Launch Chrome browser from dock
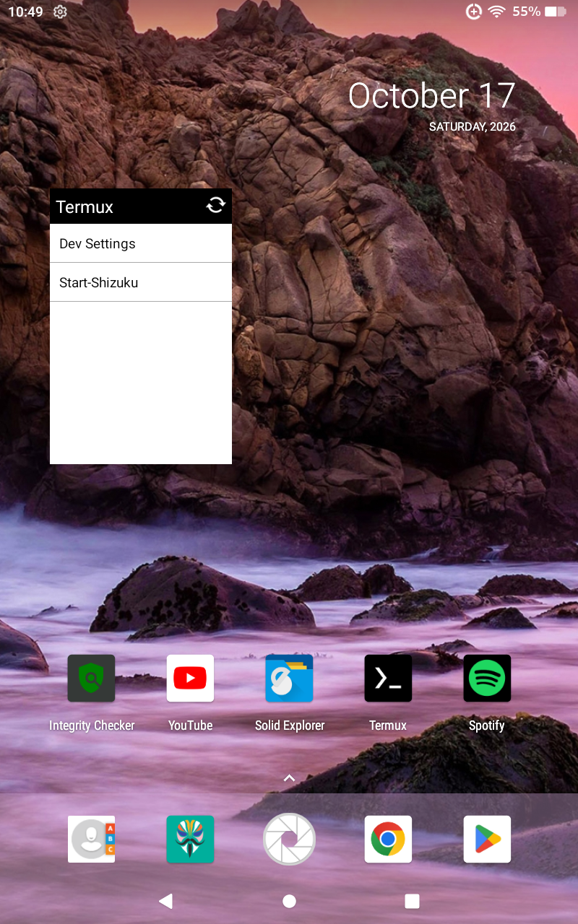 coord(388,839)
